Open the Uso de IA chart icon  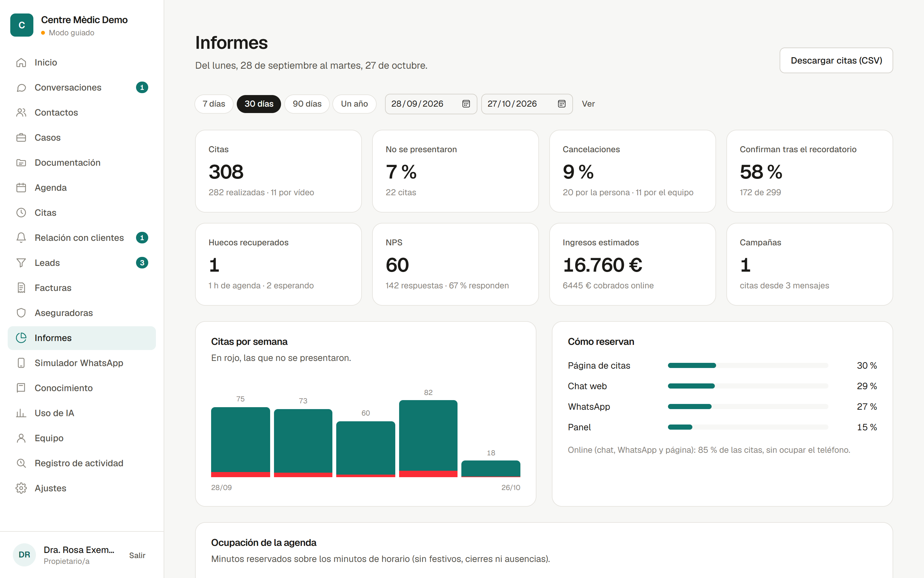point(21,413)
